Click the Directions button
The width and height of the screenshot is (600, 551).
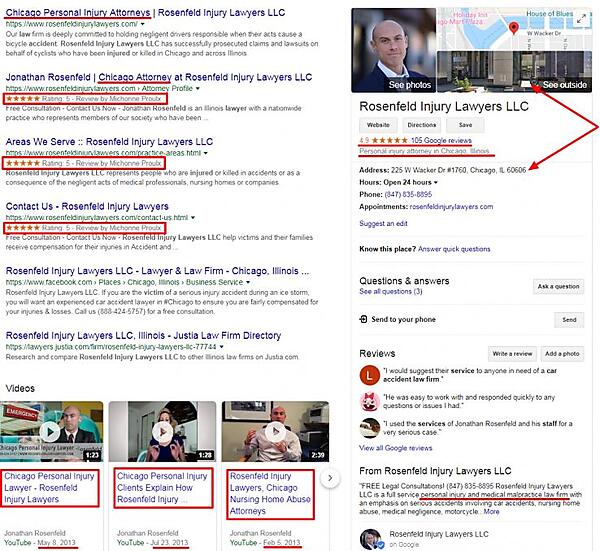pos(421,125)
